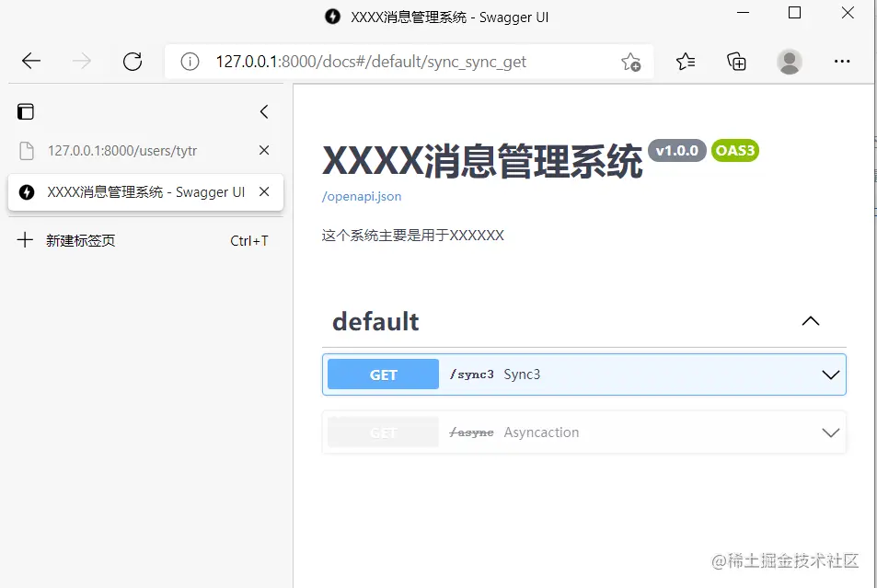877x588 pixels.
Task: Collapse the vertical tabs pane
Action: coord(264,112)
